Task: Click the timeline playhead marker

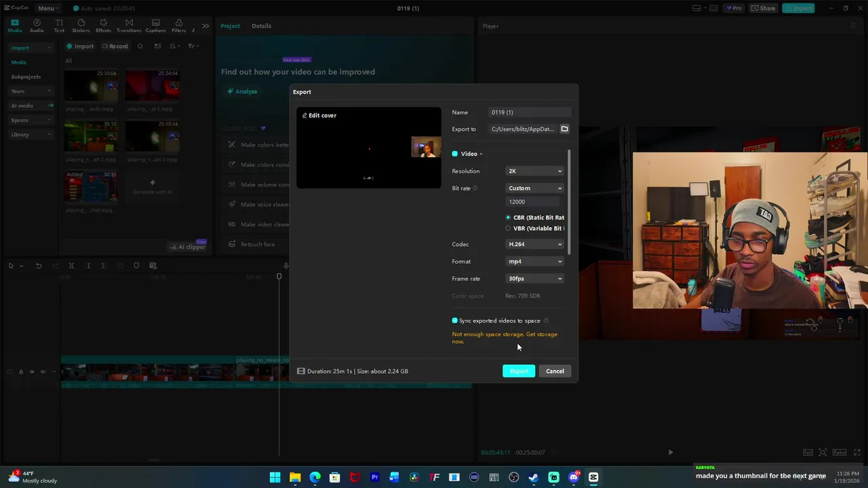Action: [279, 277]
